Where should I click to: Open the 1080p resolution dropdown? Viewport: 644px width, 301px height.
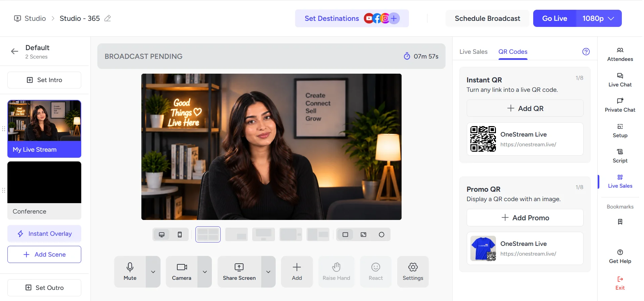(x=598, y=18)
